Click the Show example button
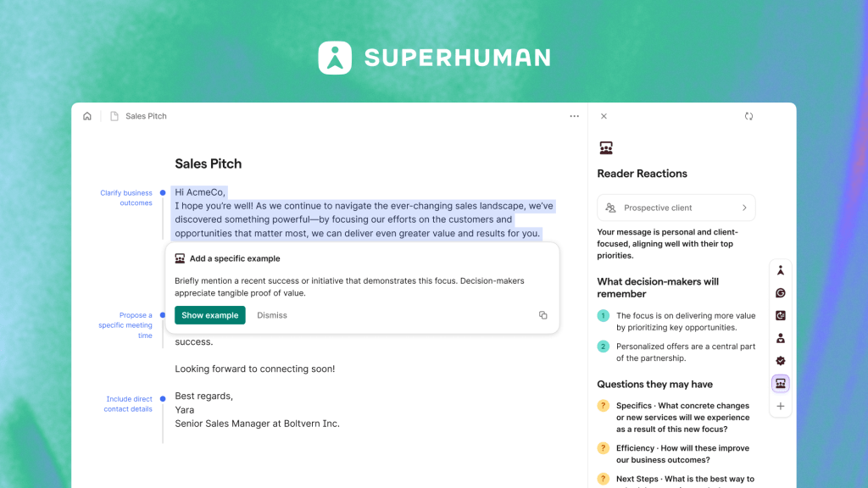 209,314
